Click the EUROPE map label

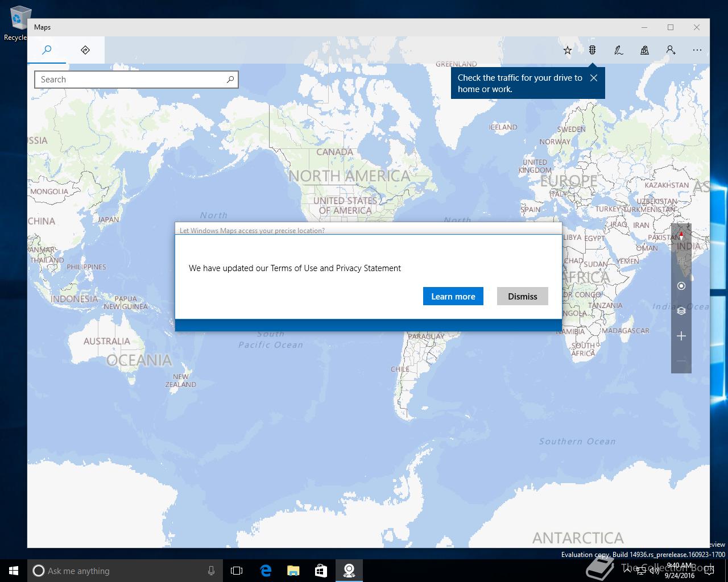point(569,181)
